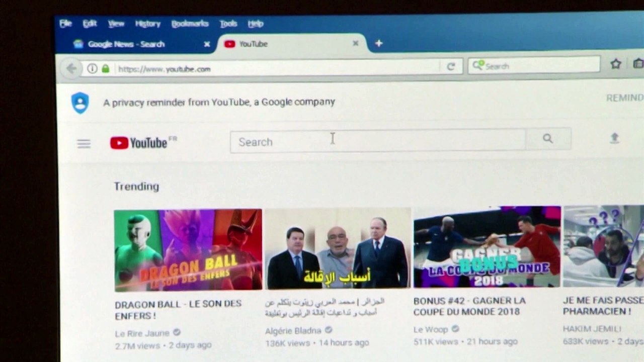Open title DRAGON BALL - LE SON DES ENFERS

coord(178,310)
